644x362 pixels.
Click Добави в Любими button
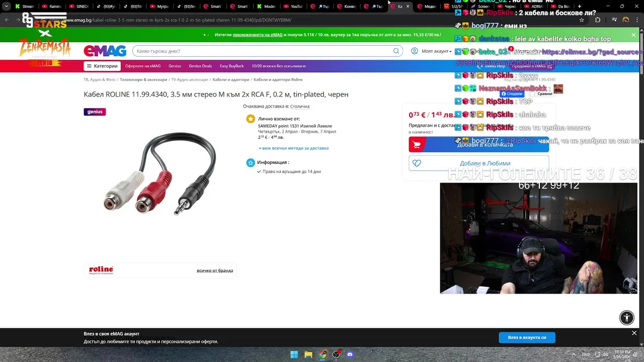(478, 163)
